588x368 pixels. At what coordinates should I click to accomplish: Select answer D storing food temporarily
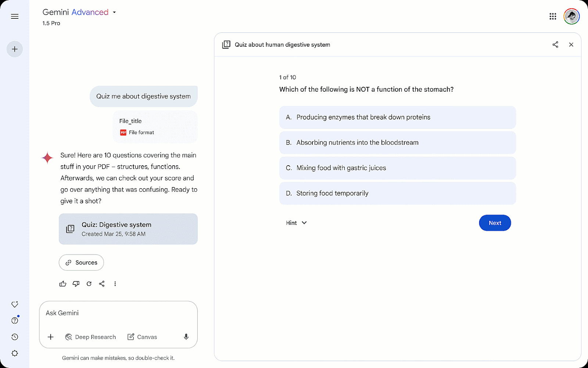(x=398, y=194)
